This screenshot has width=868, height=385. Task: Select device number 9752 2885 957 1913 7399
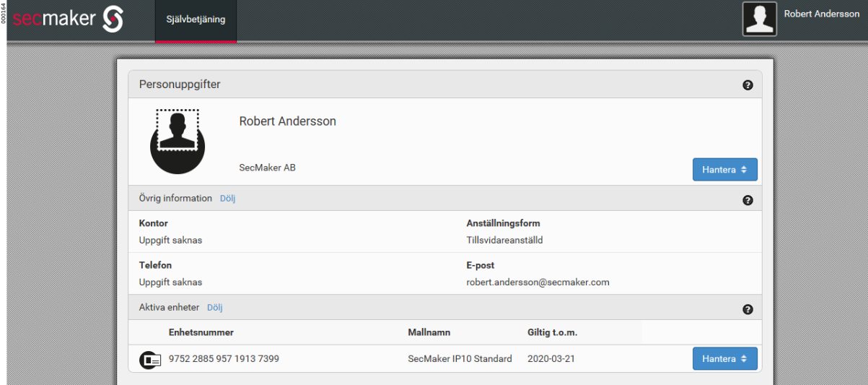224,359
